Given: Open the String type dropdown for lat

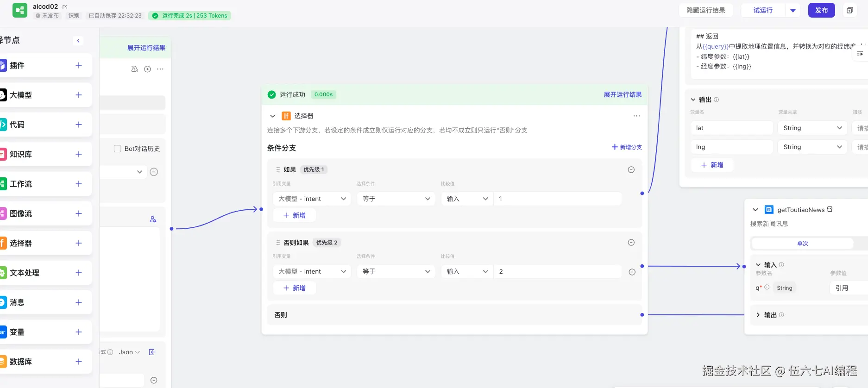Looking at the screenshot, I should click(x=812, y=128).
